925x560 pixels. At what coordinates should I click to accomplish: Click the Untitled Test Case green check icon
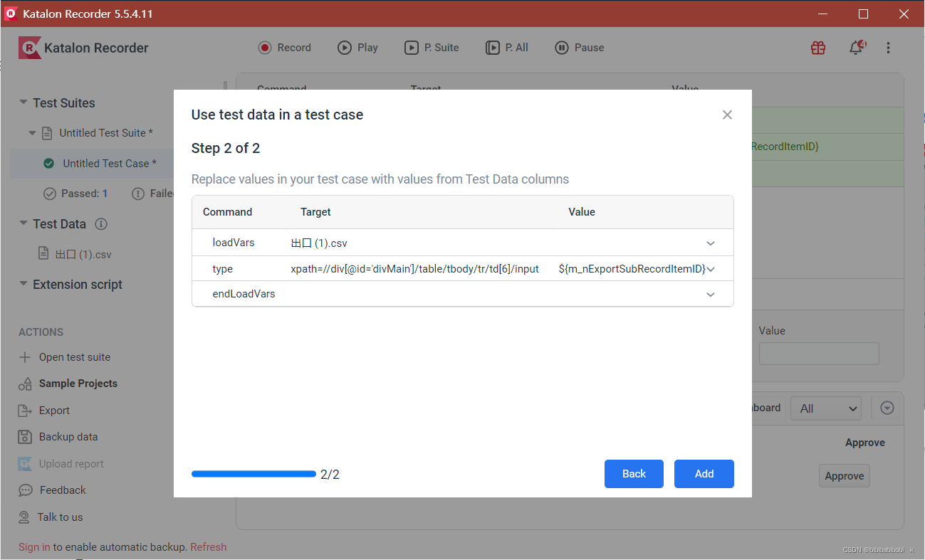click(49, 164)
